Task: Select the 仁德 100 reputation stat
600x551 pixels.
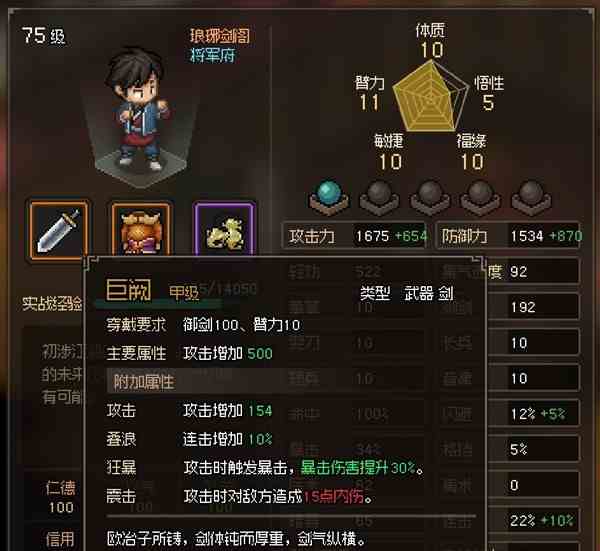Action: coord(60,497)
